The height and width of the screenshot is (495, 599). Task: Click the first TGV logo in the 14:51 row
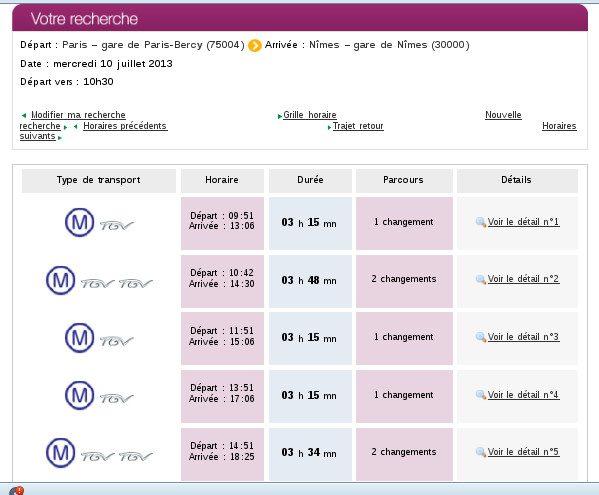point(97,456)
